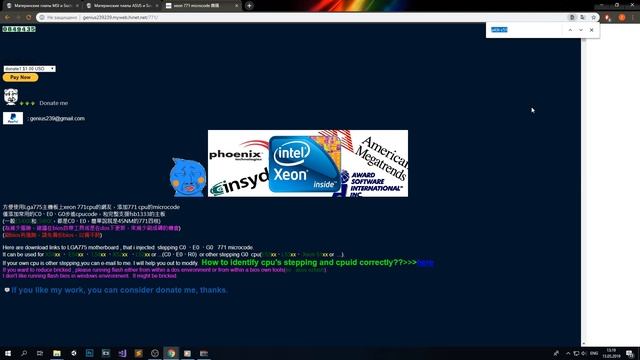Click the orange profile avatar in Chrome toolbar

pos(622,18)
